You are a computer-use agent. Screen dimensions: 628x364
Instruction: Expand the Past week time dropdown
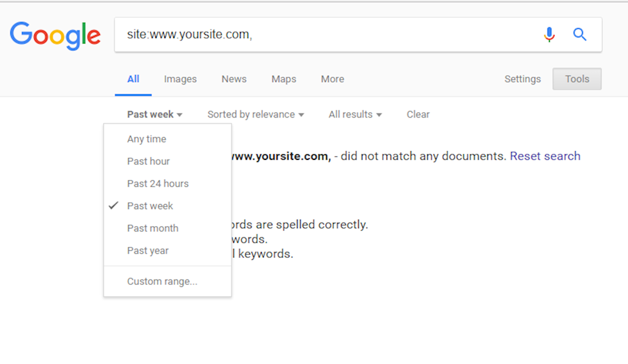[155, 115]
